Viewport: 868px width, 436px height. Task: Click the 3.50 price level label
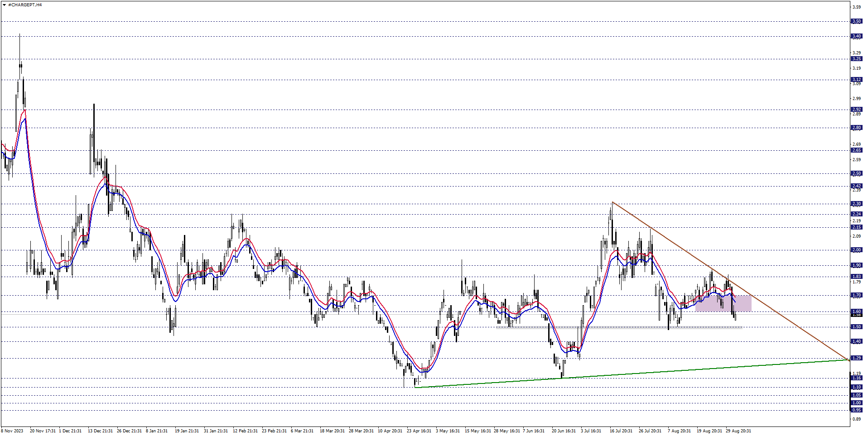[x=856, y=21]
